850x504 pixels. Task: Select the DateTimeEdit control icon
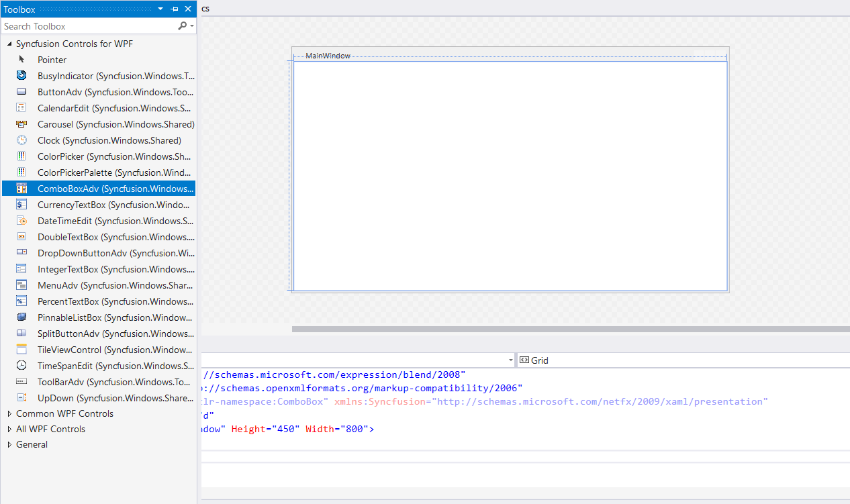21,221
